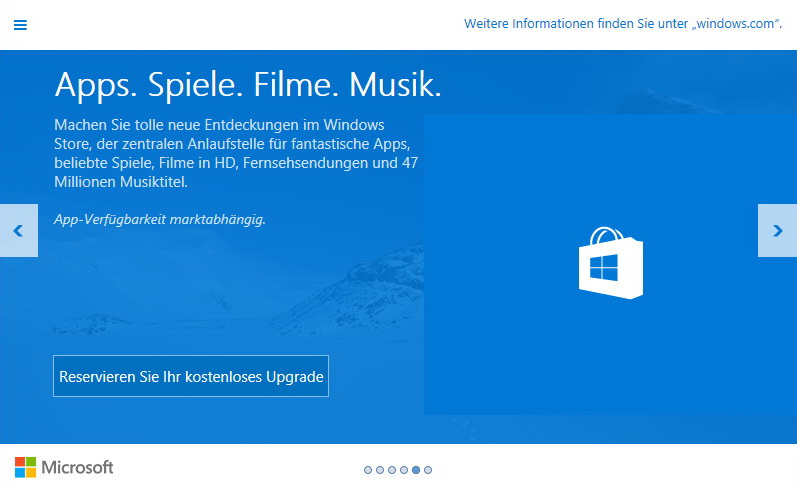
Task: Select the second slide indicator dot
Action: (380, 470)
